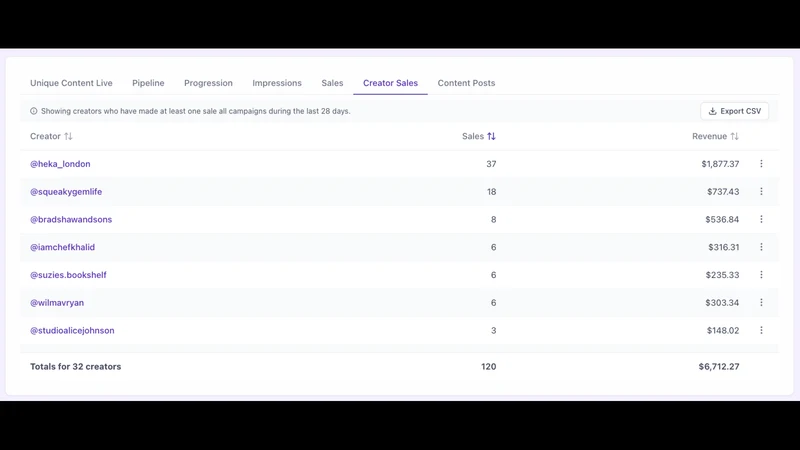800x450 pixels.
Task: Click the Revenue column header label
Action: 709,136
